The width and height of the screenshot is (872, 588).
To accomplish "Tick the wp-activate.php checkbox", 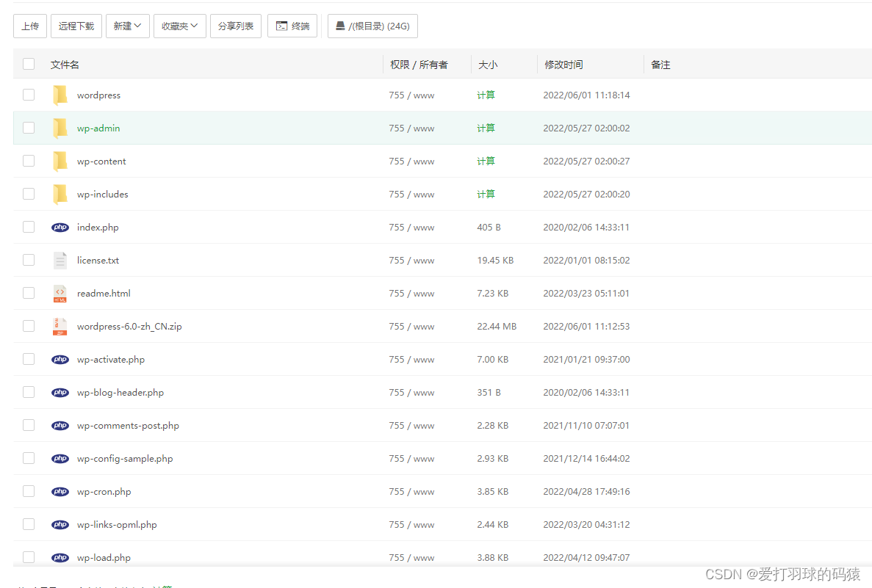I will [29, 359].
